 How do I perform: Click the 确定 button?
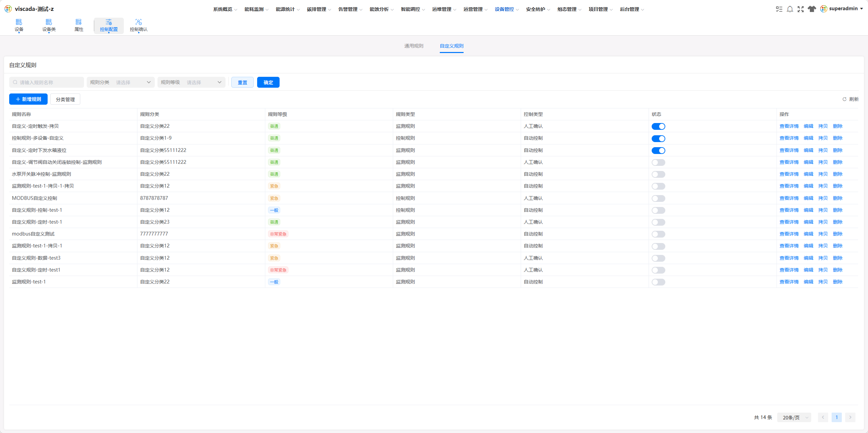coord(268,82)
